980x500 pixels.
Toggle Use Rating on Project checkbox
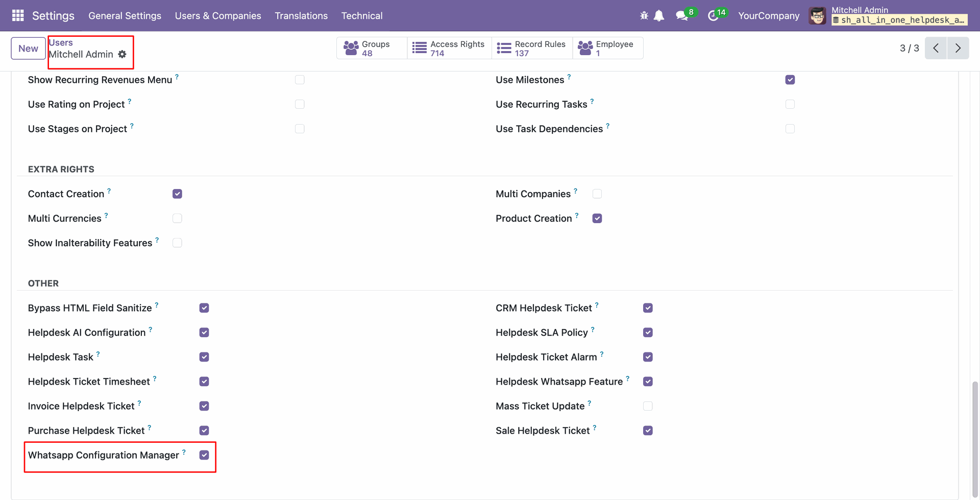tap(300, 104)
